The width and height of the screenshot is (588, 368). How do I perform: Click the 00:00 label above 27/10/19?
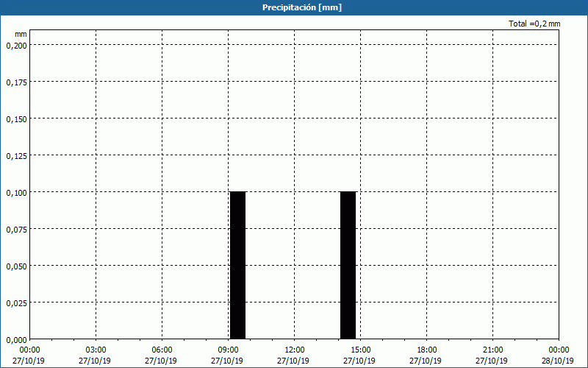[29, 350]
